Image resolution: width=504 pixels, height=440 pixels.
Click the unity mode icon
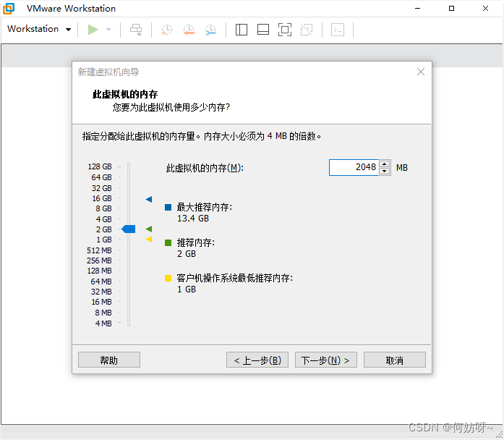(307, 30)
